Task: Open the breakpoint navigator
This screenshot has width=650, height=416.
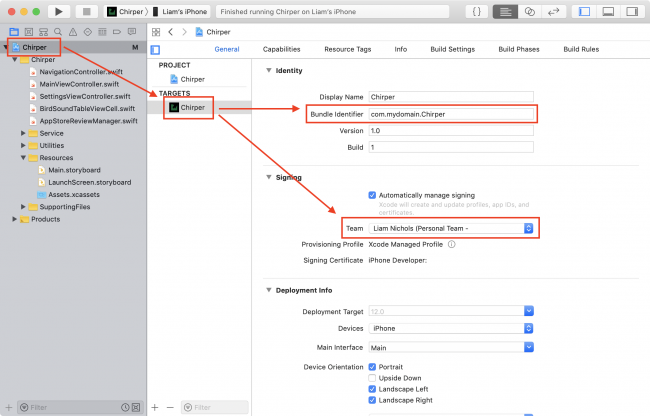Action: click(x=117, y=32)
